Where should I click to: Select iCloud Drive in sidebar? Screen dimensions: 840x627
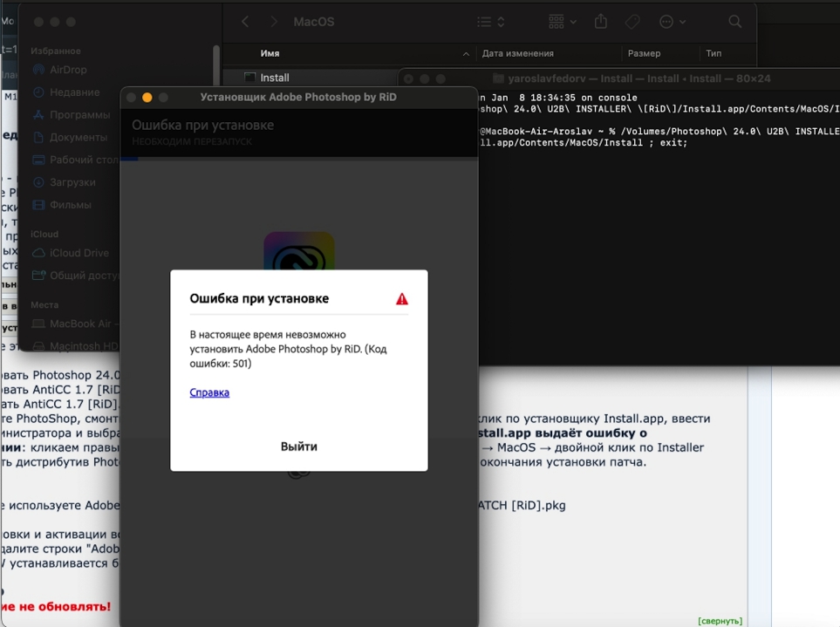tap(79, 253)
